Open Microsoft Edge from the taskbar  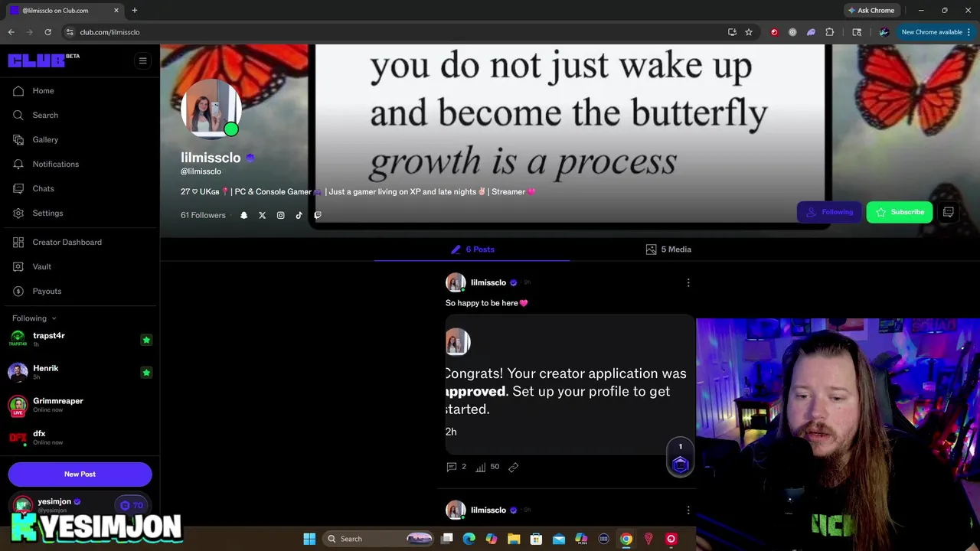coord(469,539)
